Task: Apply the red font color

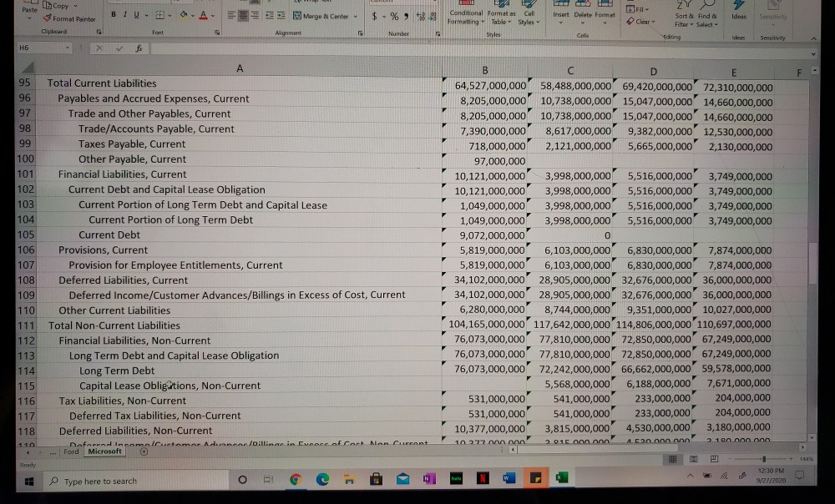Action: coord(203,15)
